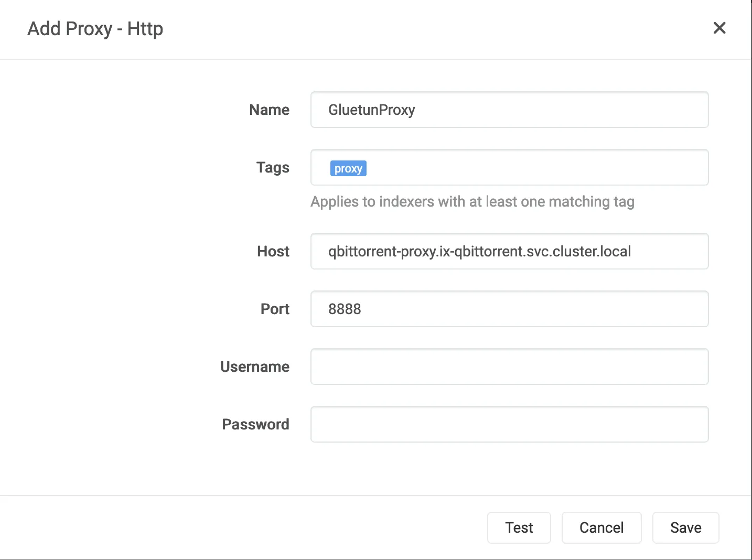Click the Add Proxy - Http title
Screen dimensions: 752x560
[x=95, y=29]
